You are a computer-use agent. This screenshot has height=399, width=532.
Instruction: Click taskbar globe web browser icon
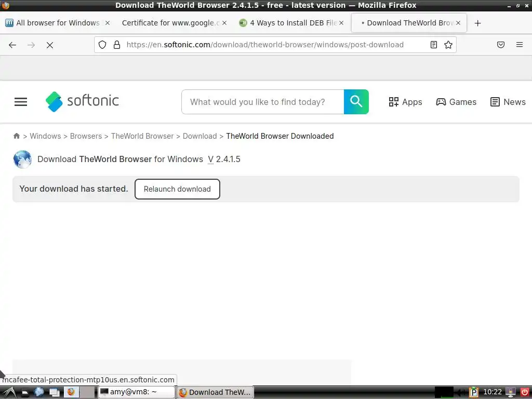click(39, 392)
